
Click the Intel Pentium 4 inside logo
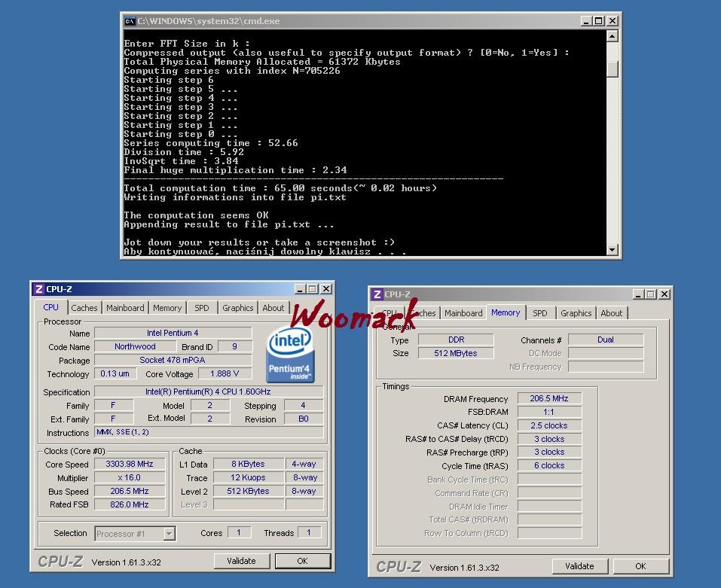click(x=290, y=356)
